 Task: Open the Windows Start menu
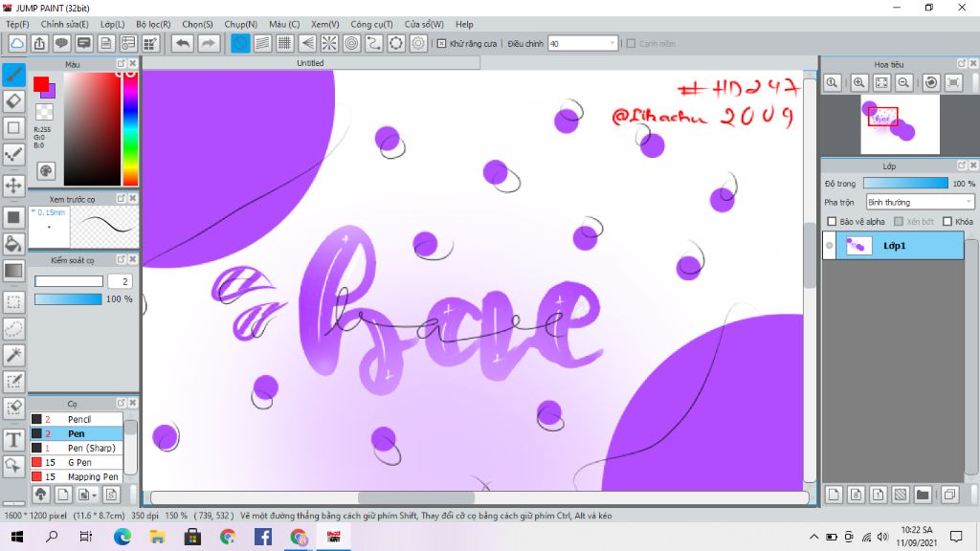click(17, 536)
